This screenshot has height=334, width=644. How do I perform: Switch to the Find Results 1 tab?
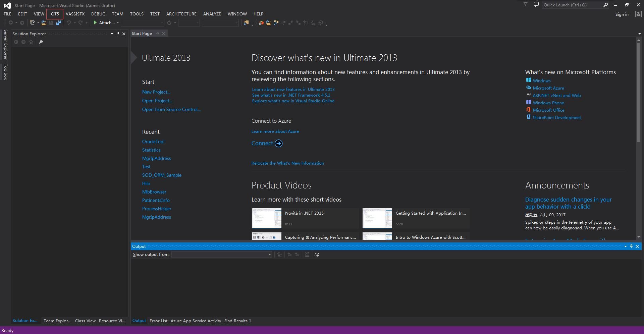pyautogui.click(x=238, y=321)
